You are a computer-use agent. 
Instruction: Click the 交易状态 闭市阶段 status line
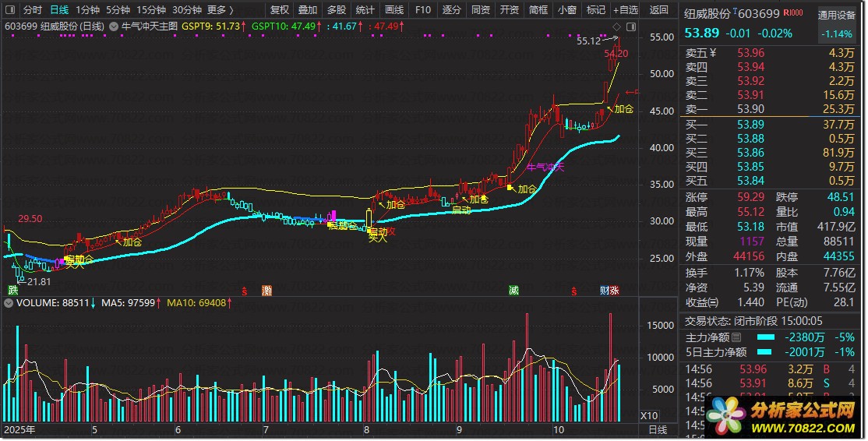tap(753, 321)
